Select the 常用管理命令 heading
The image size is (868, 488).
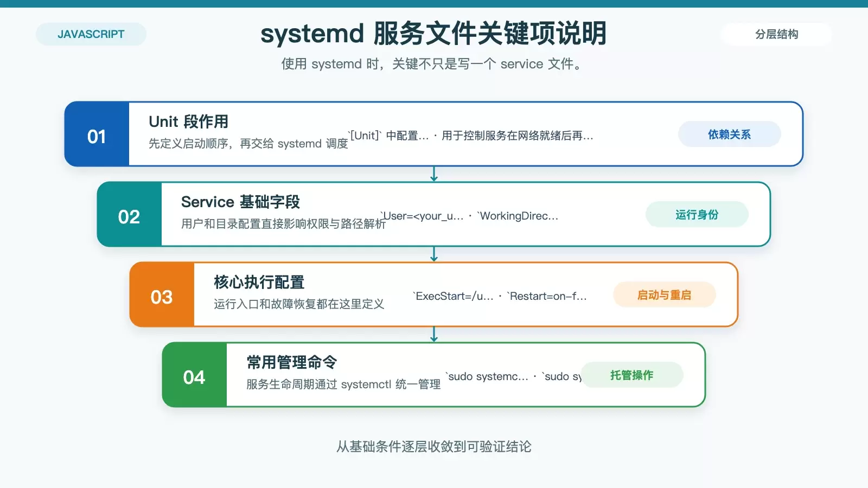click(x=292, y=362)
